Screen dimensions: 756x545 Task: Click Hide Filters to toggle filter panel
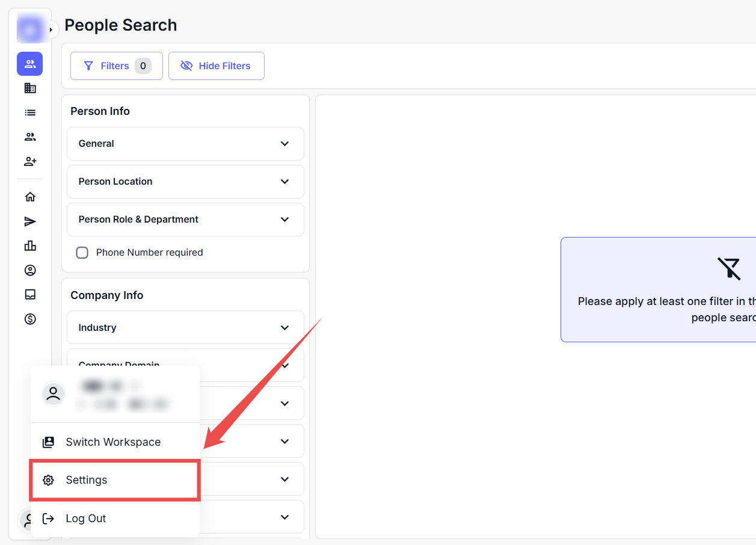pyautogui.click(x=216, y=66)
